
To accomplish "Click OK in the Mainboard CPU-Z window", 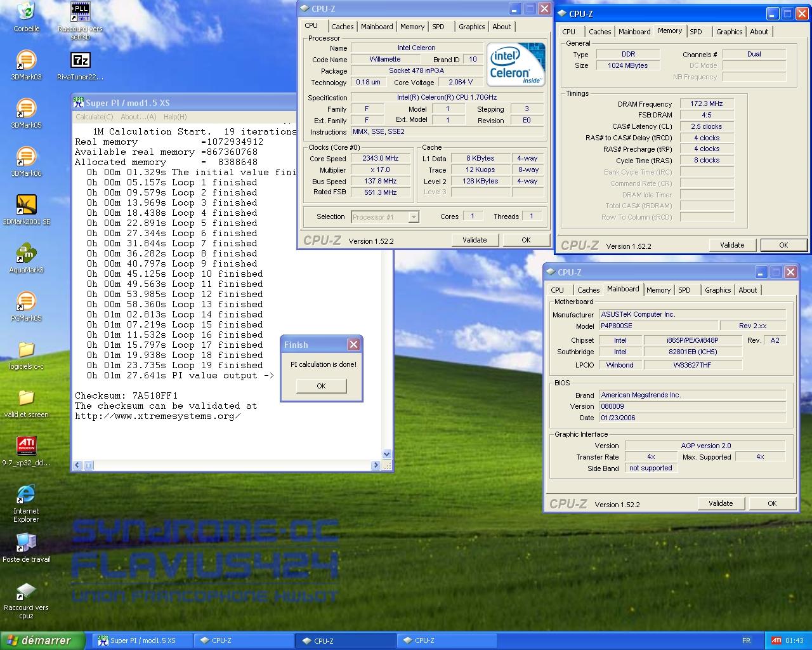I will (x=772, y=503).
